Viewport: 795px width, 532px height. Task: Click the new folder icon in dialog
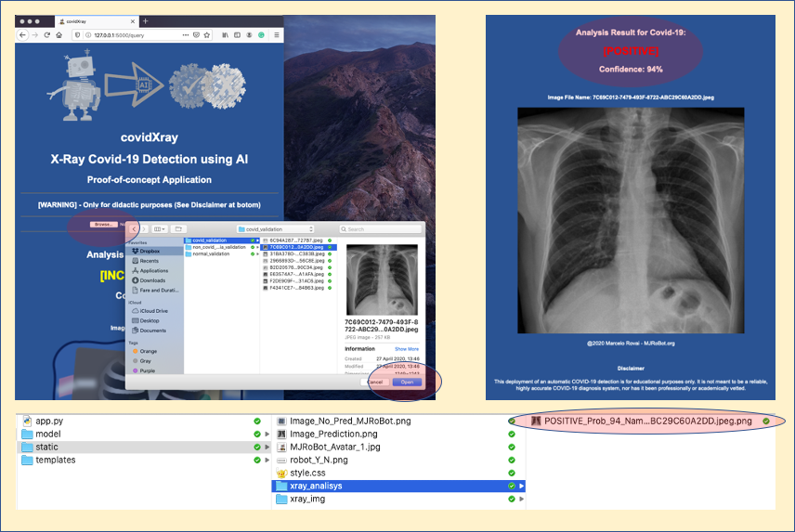point(178,229)
